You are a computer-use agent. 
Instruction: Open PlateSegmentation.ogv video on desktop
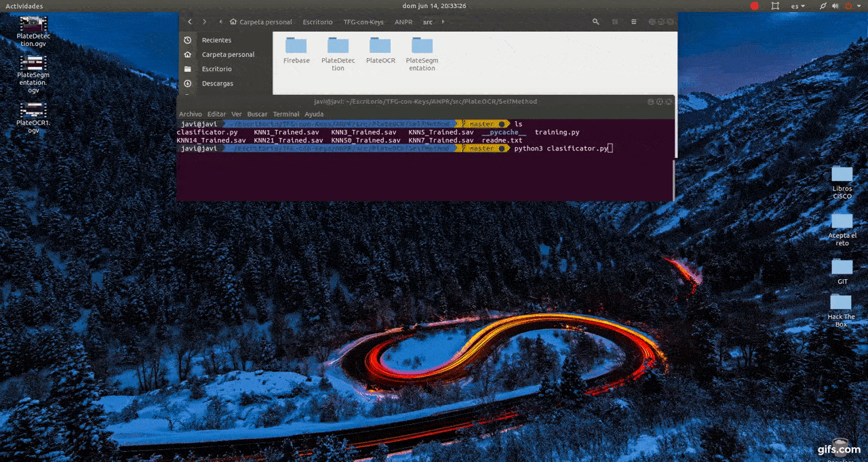33,74
